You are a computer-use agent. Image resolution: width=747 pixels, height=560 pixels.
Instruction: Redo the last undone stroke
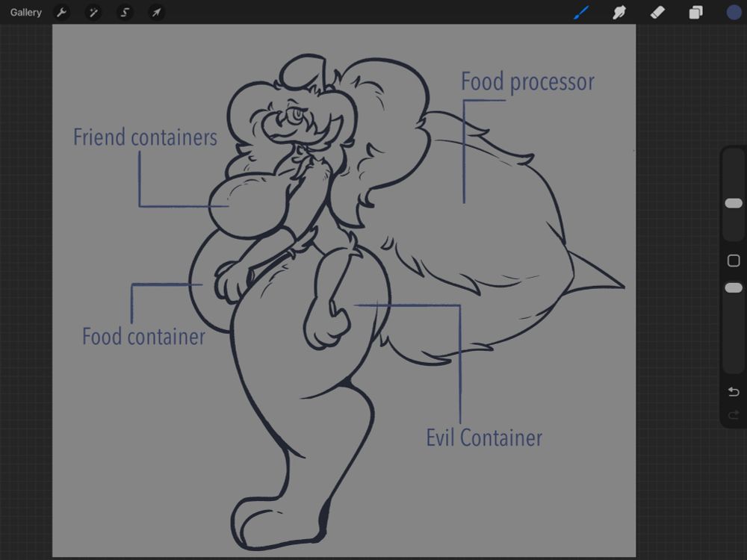734,415
